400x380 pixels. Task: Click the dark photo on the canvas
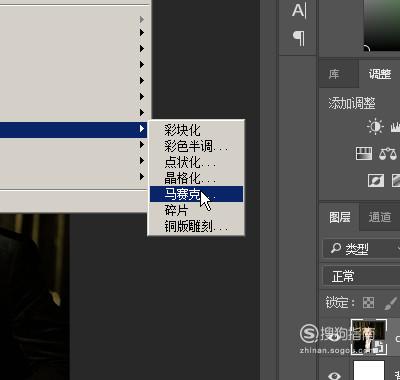click(x=34, y=297)
